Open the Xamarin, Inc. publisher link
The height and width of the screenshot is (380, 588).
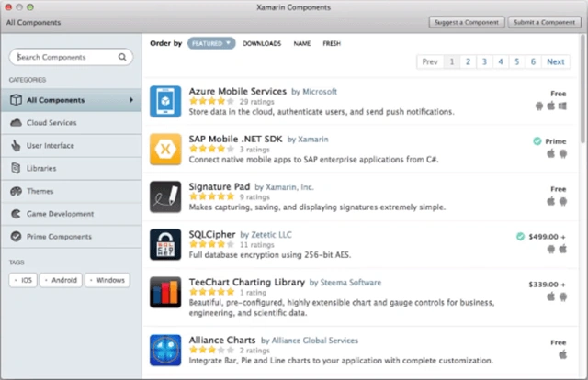coord(289,187)
